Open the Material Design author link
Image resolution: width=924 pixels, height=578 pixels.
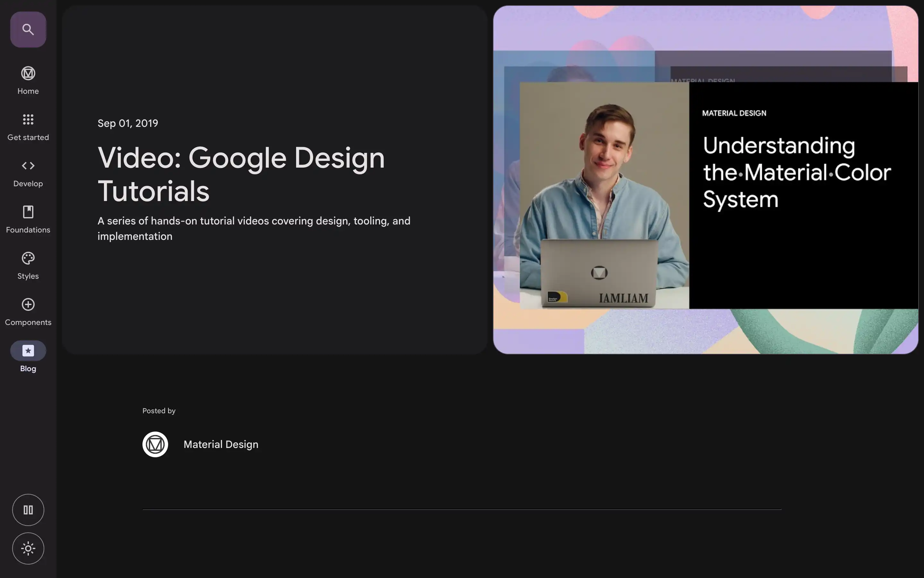pos(221,444)
